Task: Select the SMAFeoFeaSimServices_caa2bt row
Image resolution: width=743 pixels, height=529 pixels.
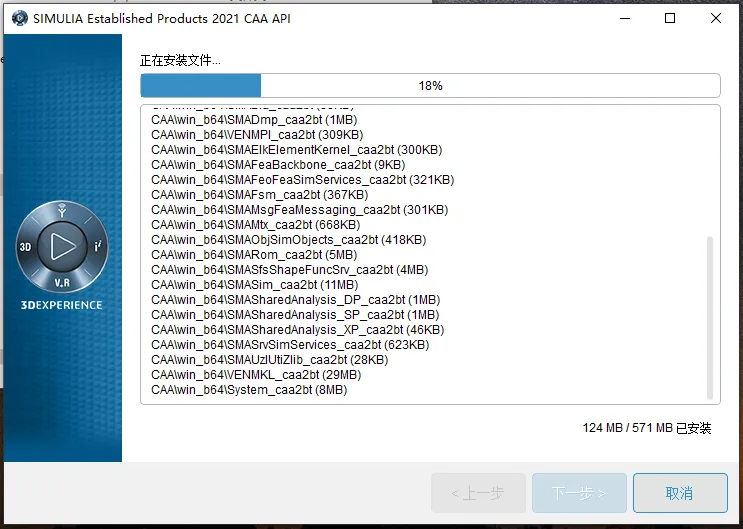Action: click(302, 180)
